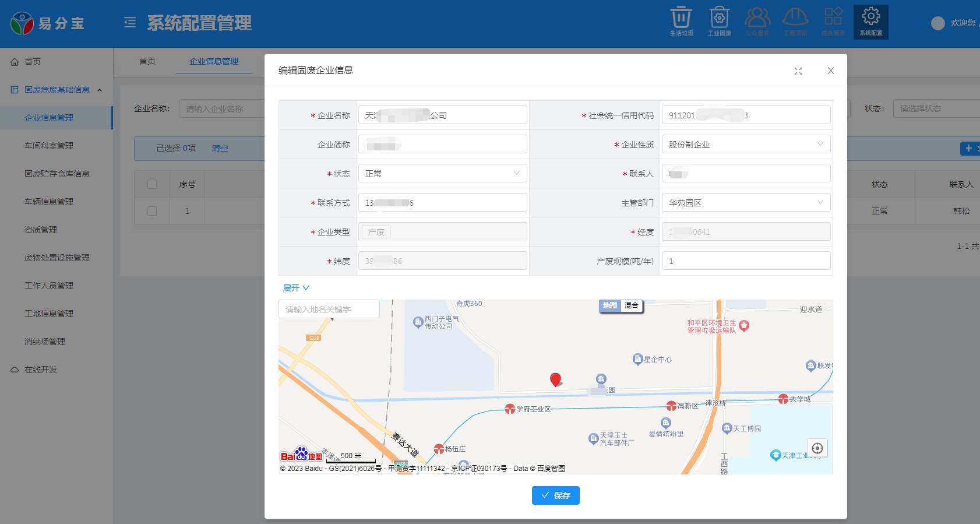The height and width of the screenshot is (524, 980).
Task: Click the 经度 longitude field
Action: click(x=746, y=232)
